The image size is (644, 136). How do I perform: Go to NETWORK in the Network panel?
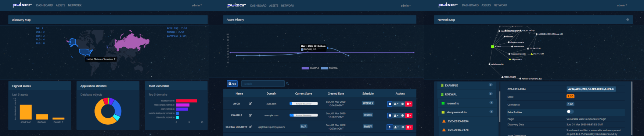500,5
